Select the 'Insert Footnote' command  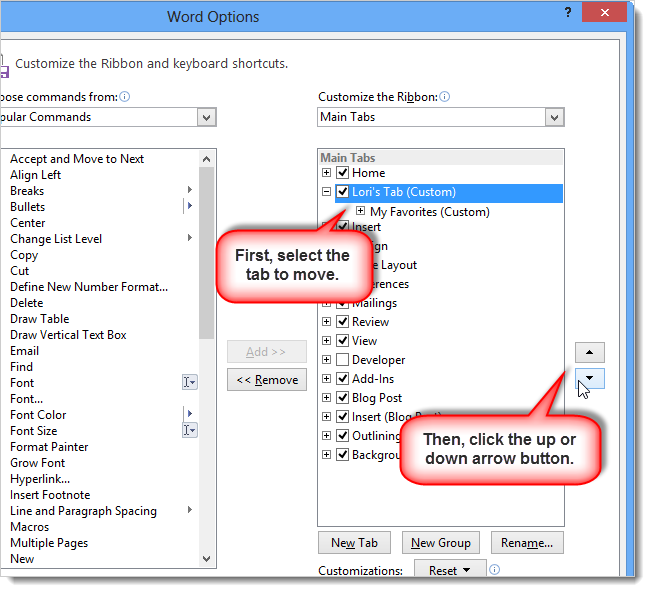[x=50, y=495]
